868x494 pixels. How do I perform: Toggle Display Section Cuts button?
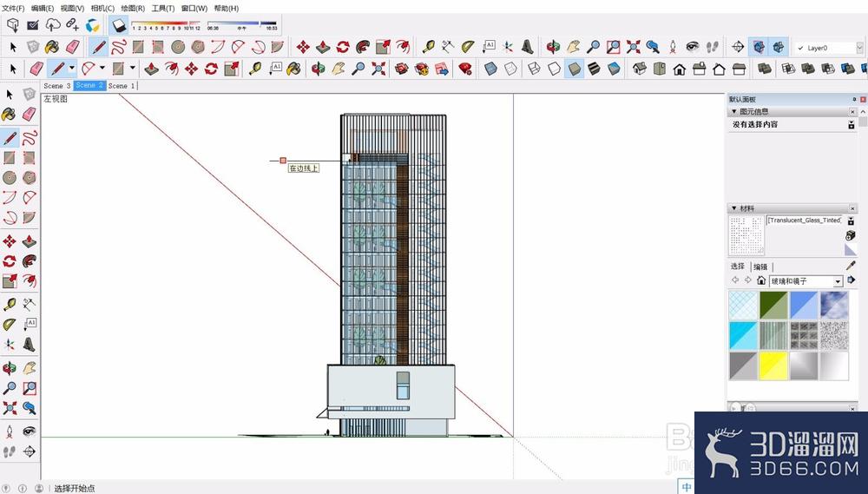pyautogui.click(x=779, y=47)
